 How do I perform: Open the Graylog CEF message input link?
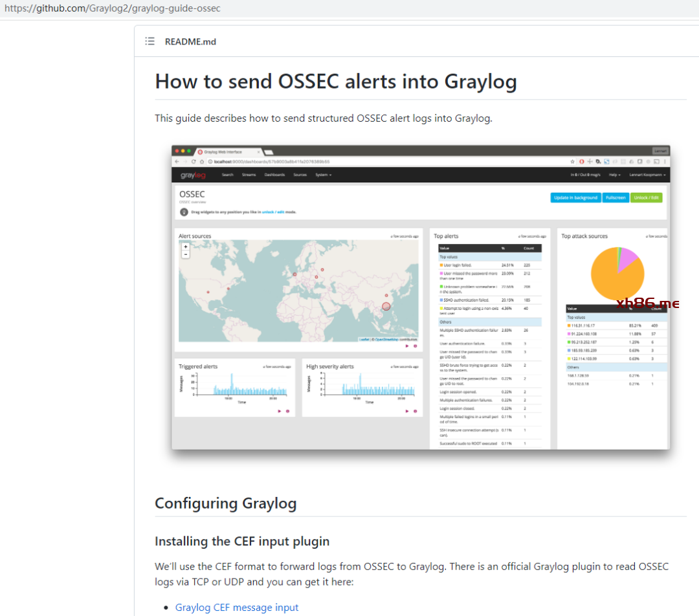click(x=237, y=607)
